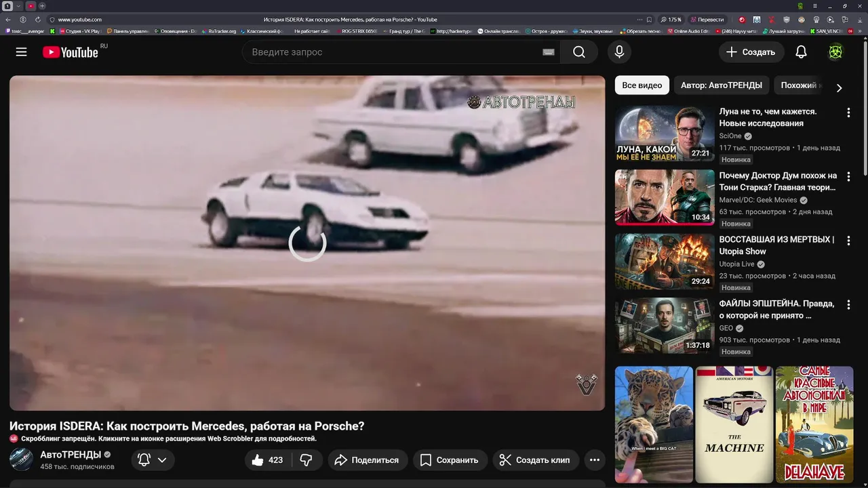The height and width of the screenshot is (488, 868).
Task: Open address bar three-dots menu
Action: coord(639,20)
